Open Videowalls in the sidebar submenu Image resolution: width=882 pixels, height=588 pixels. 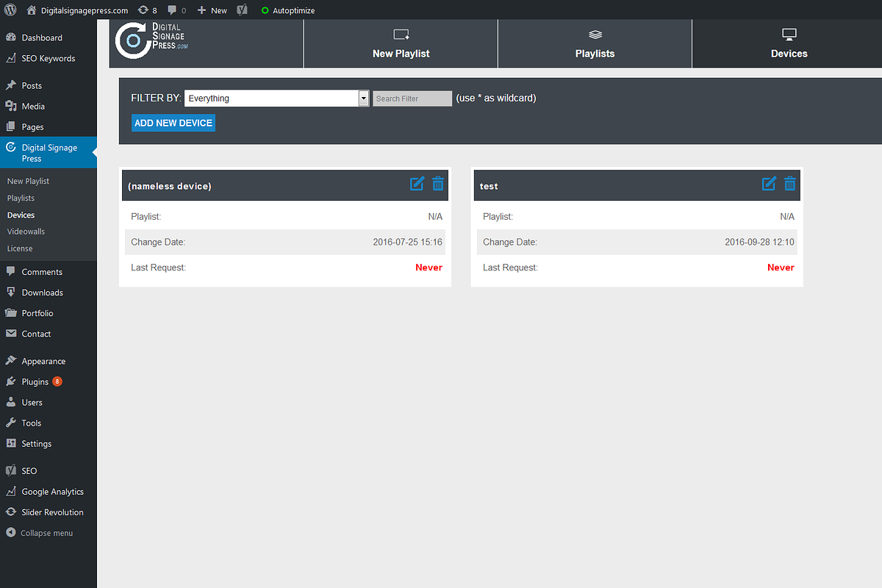point(26,232)
